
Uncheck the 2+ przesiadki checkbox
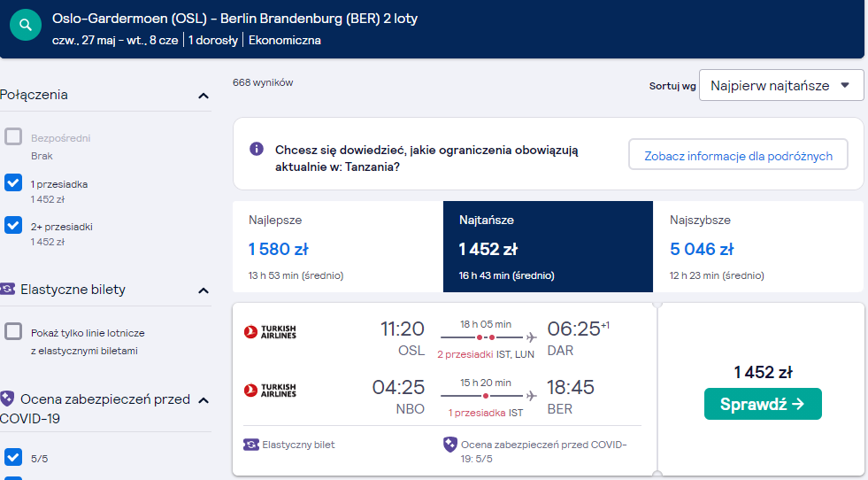[13, 225]
